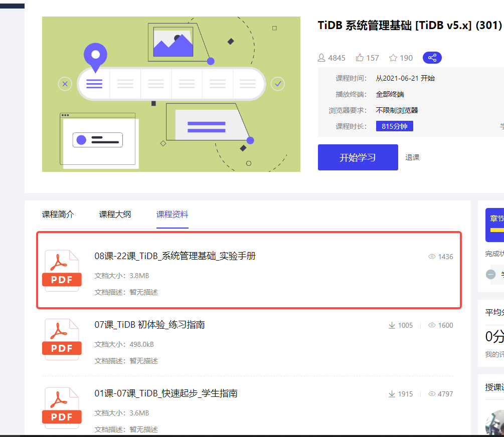Viewport: 504px width, 437px height.
Task: Click the instructor avatar in sidebar
Action: point(495,422)
